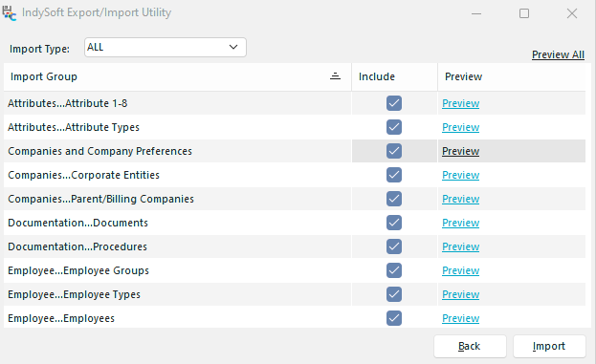Click the Preview column header
Viewport: 596px width, 364px height.
[x=512, y=76]
